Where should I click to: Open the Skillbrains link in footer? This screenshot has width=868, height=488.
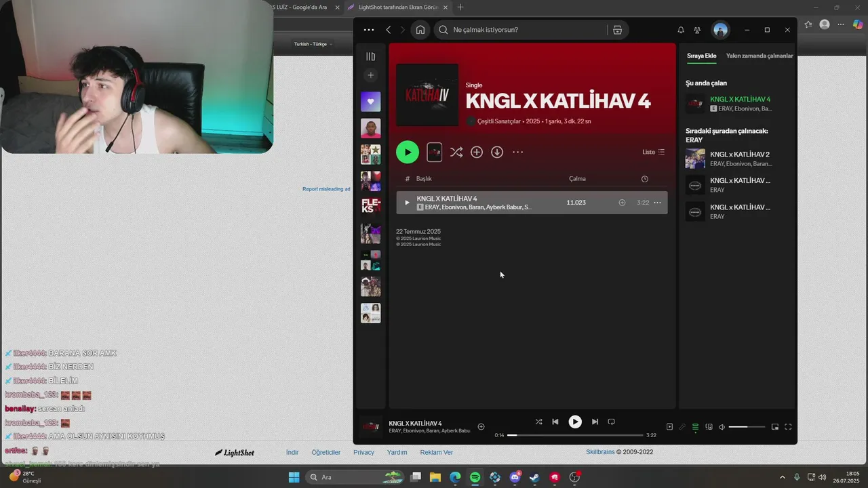click(x=600, y=452)
